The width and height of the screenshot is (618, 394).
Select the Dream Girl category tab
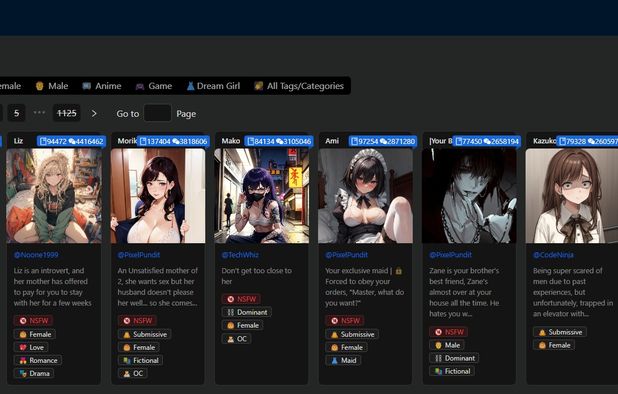coord(213,86)
